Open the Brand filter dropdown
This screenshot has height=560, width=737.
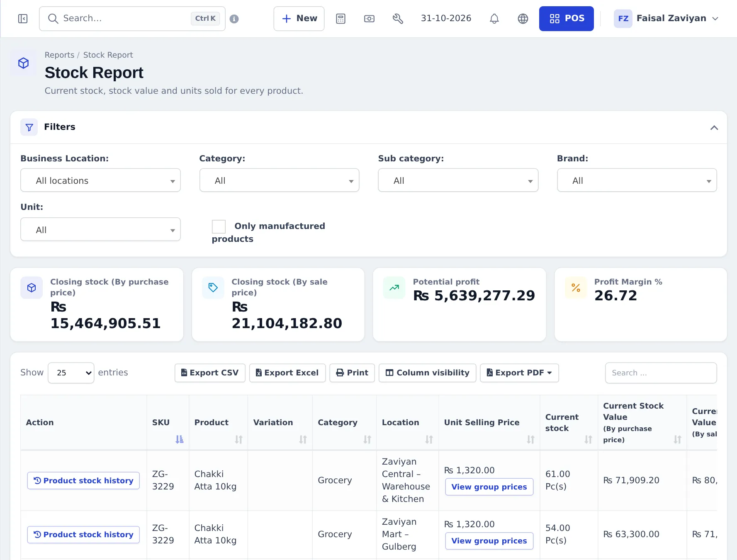click(x=637, y=180)
